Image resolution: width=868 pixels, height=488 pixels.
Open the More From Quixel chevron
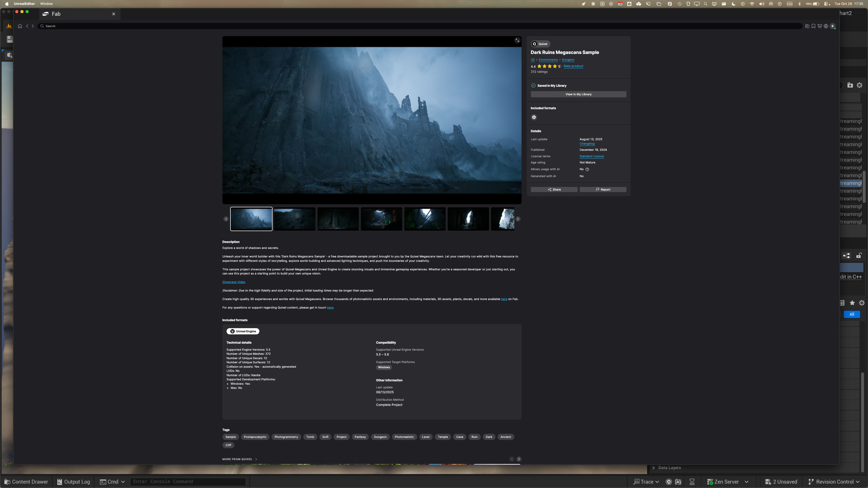pyautogui.click(x=256, y=459)
